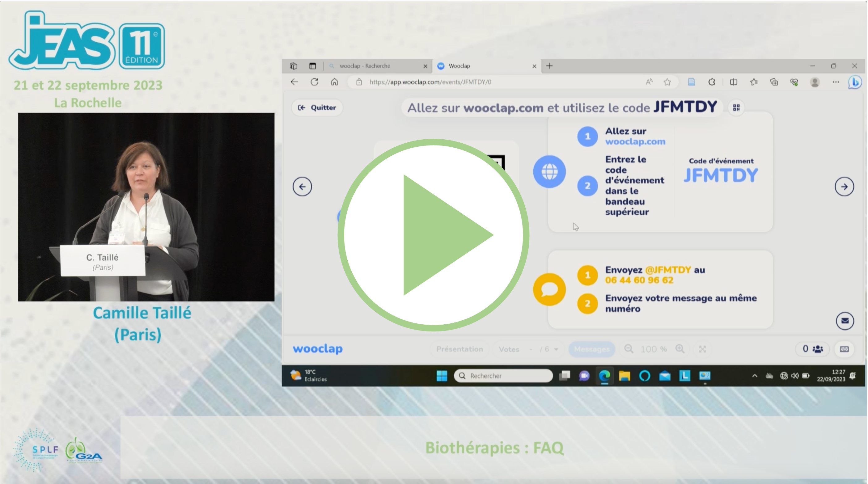Image resolution: width=868 pixels, height=484 pixels.
Task: Open the browser profile avatar
Action: (x=815, y=82)
